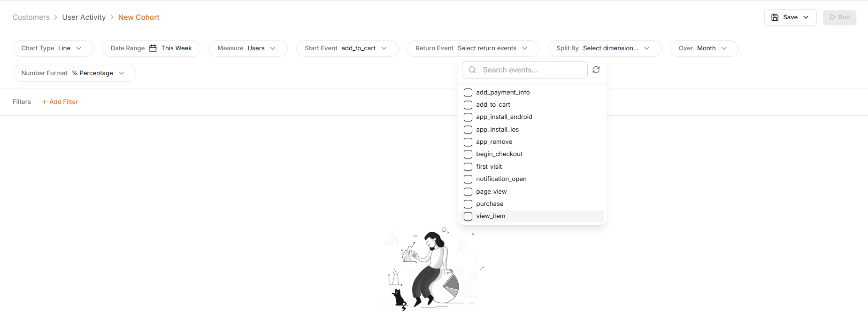Select the begin_checkout checkbox
868x330 pixels.
(468, 154)
